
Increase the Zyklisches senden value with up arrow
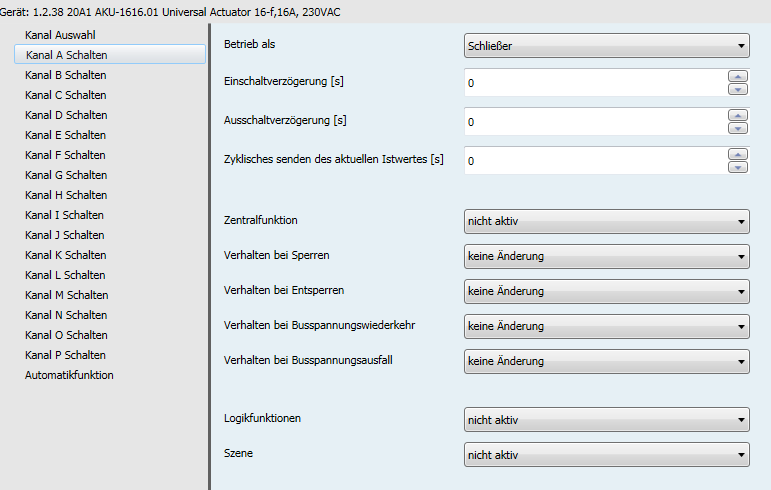pyautogui.click(x=738, y=154)
